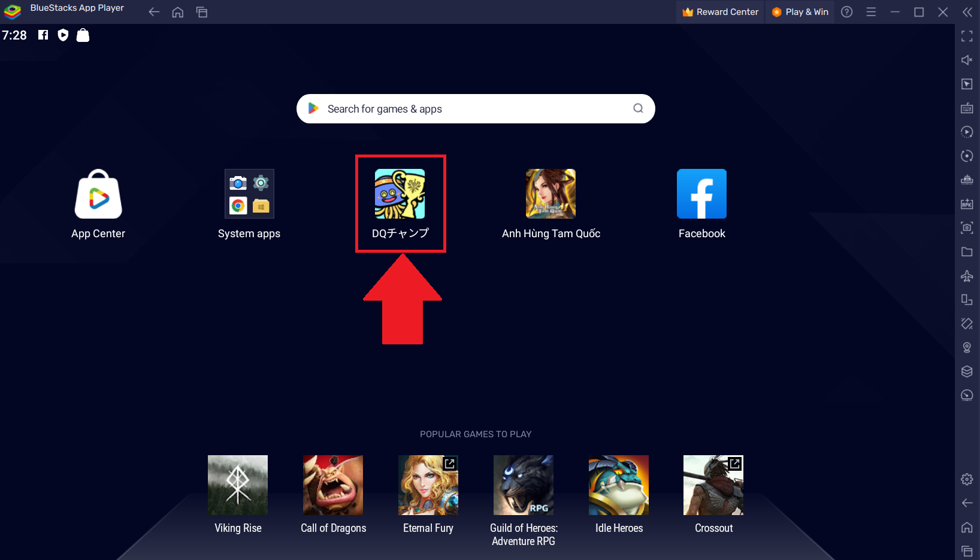Open Viking Rise game thumbnail
980x560 pixels.
pyautogui.click(x=238, y=485)
